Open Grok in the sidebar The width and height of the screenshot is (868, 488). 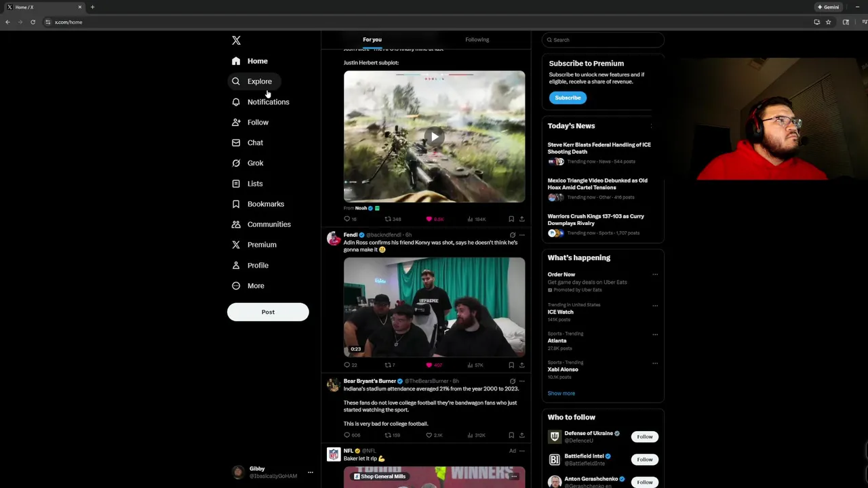248,163
